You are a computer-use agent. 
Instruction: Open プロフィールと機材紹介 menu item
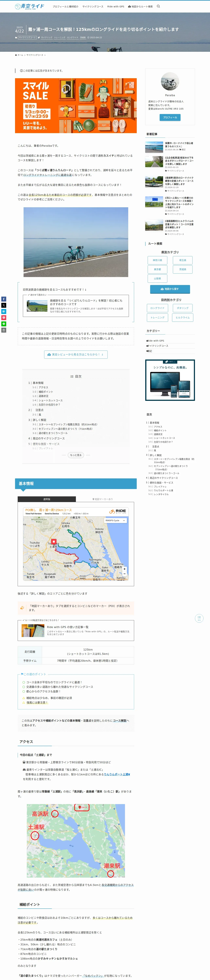pos(66,7)
